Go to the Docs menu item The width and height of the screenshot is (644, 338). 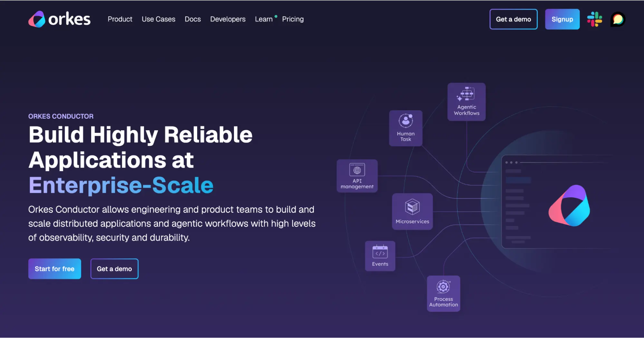point(193,19)
